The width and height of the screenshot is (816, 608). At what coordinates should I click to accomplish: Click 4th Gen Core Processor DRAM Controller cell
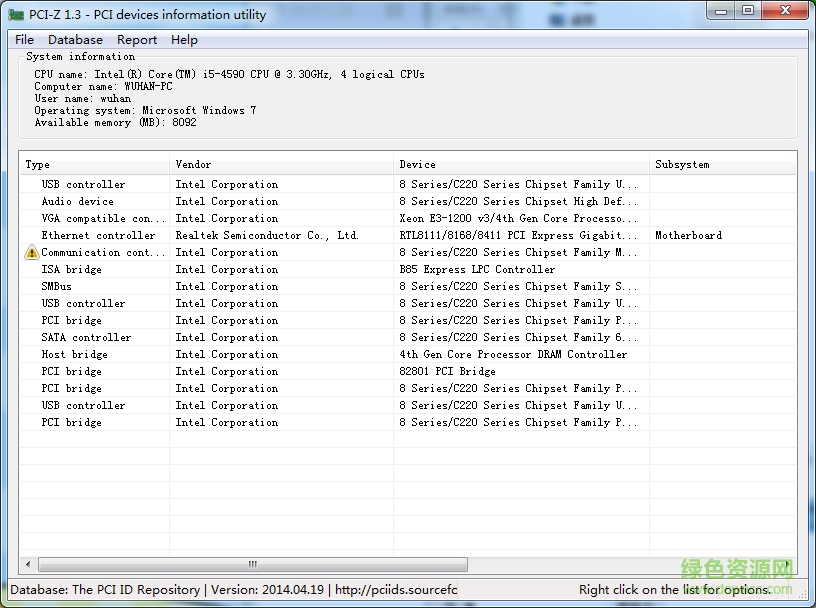coord(513,354)
